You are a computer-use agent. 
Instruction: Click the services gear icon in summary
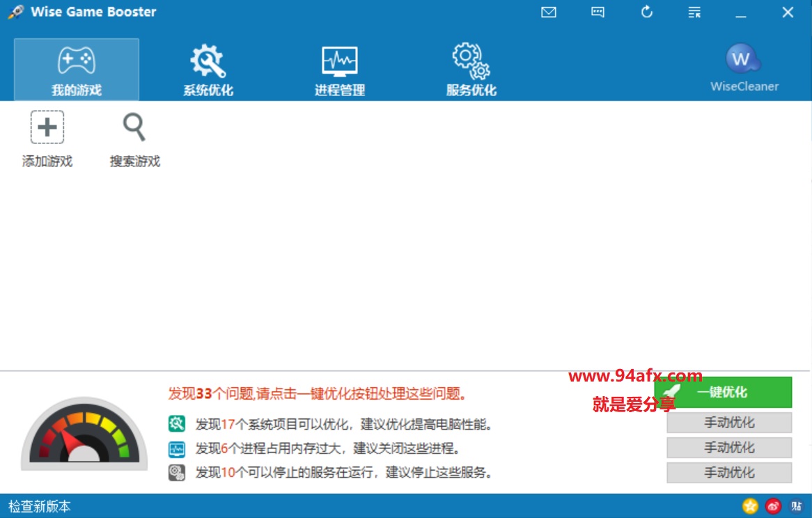coord(177,473)
